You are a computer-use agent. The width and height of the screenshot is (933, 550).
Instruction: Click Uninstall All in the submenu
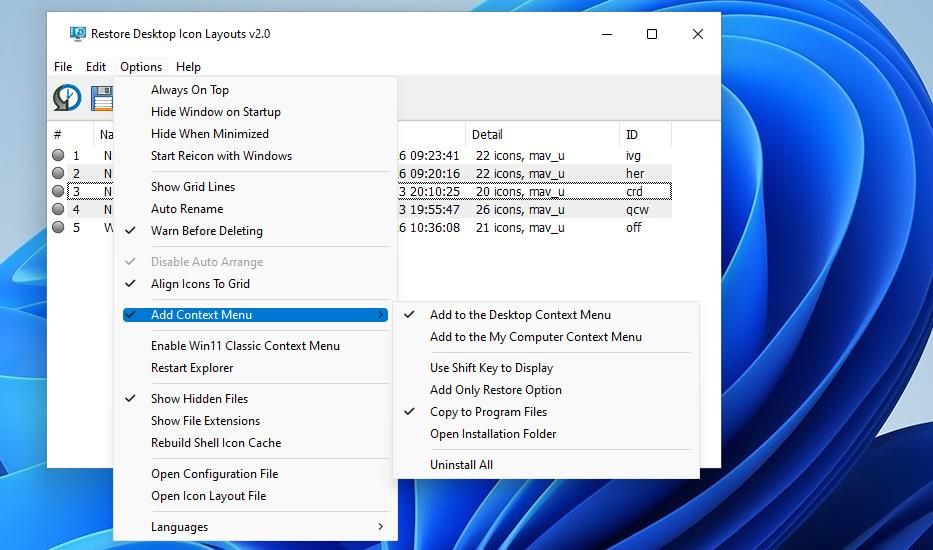[461, 465]
